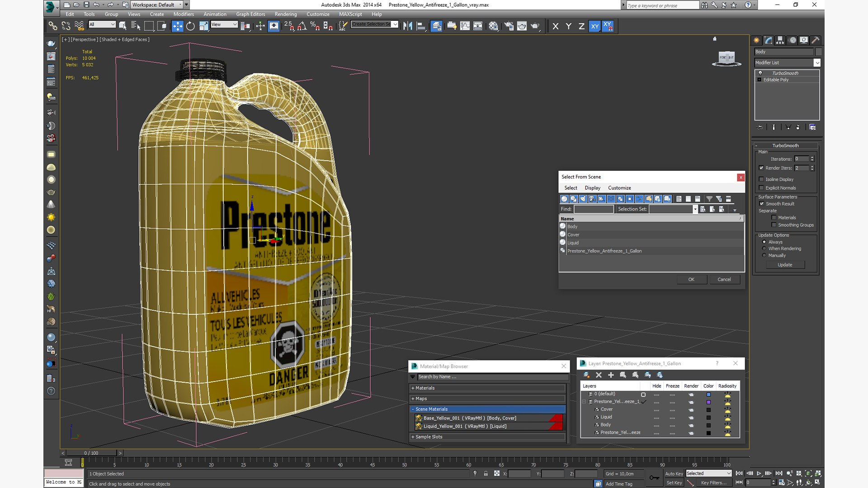Select the Manually update radio button
The height and width of the screenshot is (488, 868).
click(x=764, y=255)
